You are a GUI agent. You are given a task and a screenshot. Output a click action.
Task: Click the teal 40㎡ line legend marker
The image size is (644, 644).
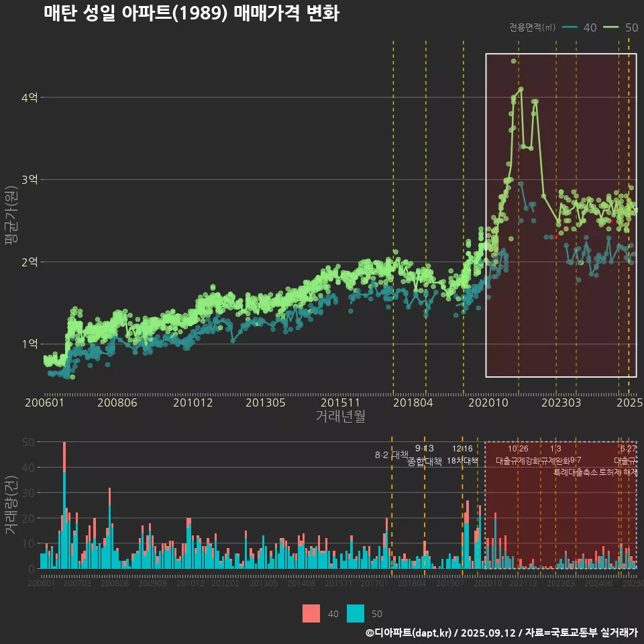coord(570,28)
